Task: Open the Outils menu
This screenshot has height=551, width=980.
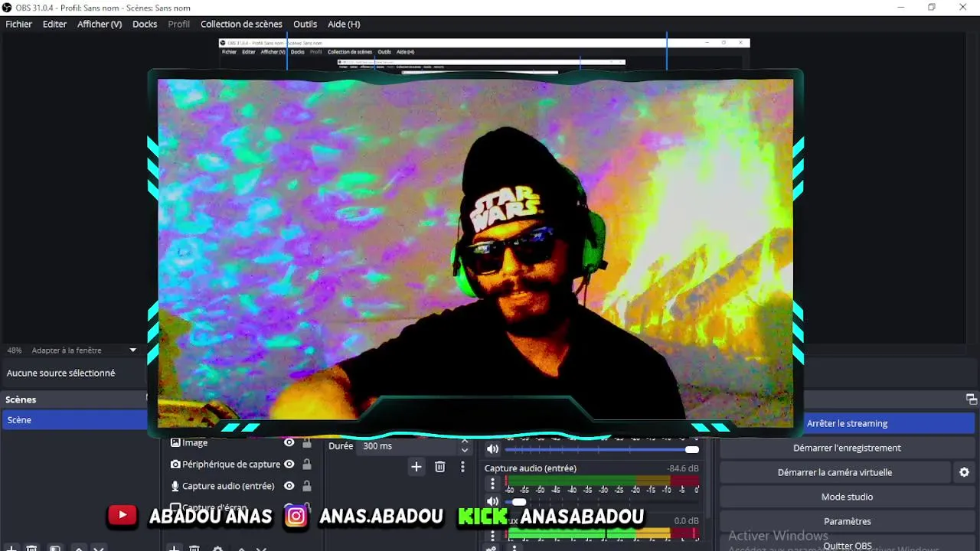Action: point(305,24)
